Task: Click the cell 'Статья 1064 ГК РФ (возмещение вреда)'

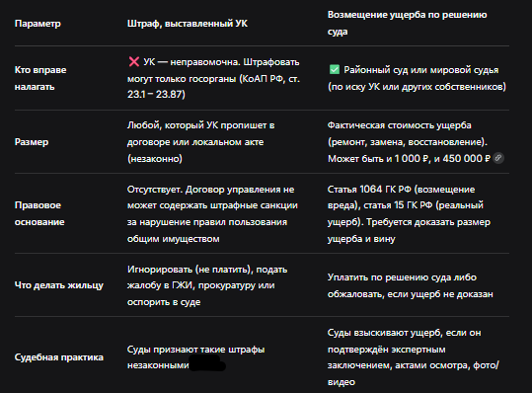Action: [409, 214]
